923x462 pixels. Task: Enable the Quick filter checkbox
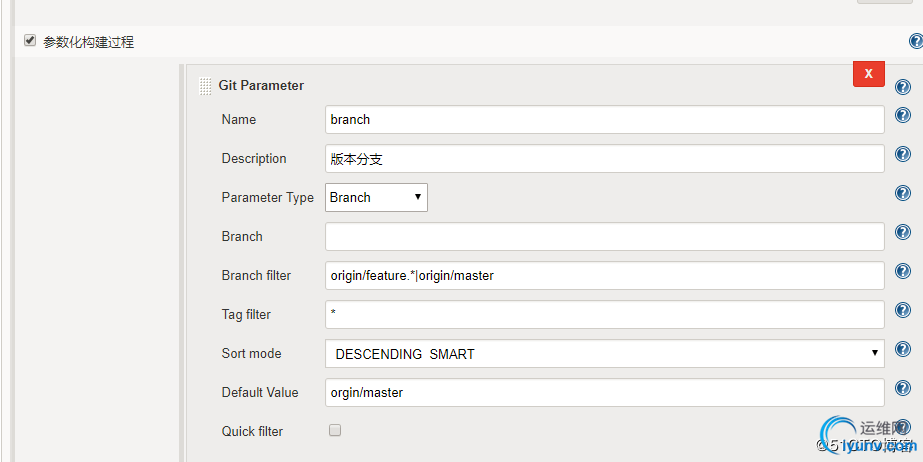(335, 430)
